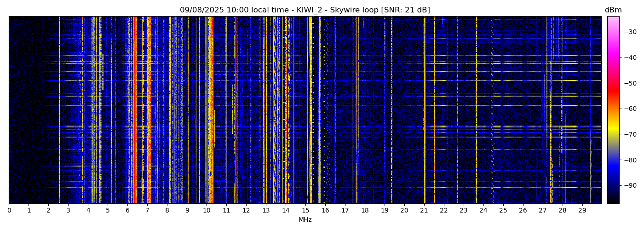This screenshot has height=230, width=644.
Task: Click the dBm colorbar label
Action: coord(613,10)
